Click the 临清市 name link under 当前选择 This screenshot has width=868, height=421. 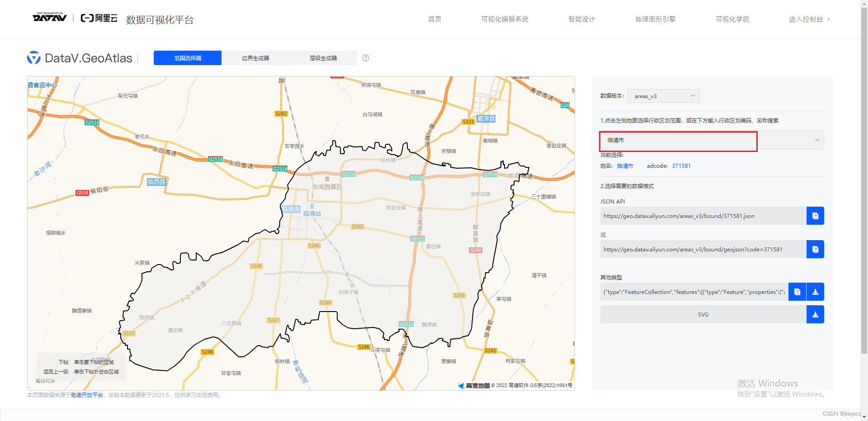(625, 166)
